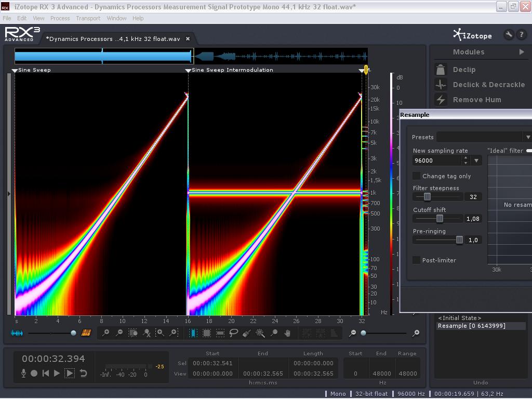Adjust the Filter steepness slider
The width and height of the screenshot is (532, 399).
[427, 197]
